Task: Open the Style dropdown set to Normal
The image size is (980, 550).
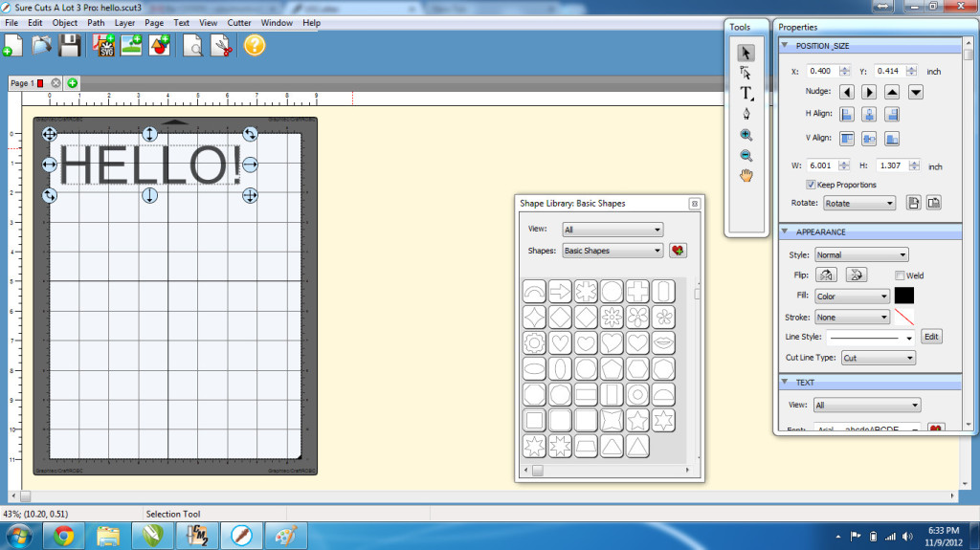Action: click(861, 255)
